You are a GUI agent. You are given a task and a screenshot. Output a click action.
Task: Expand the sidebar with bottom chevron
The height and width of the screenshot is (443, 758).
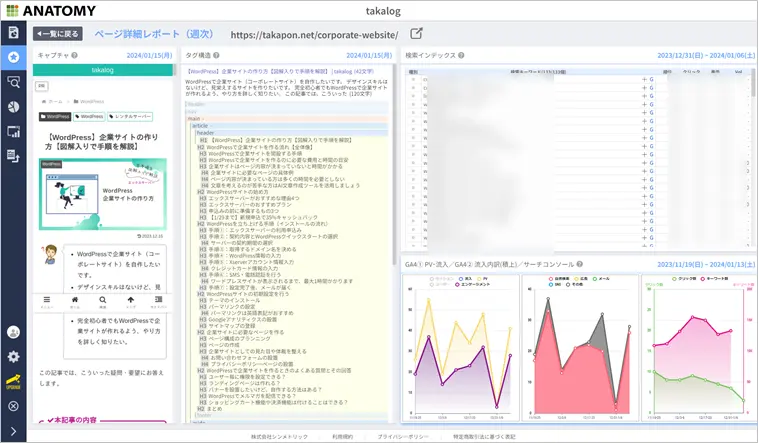point(14,431)
